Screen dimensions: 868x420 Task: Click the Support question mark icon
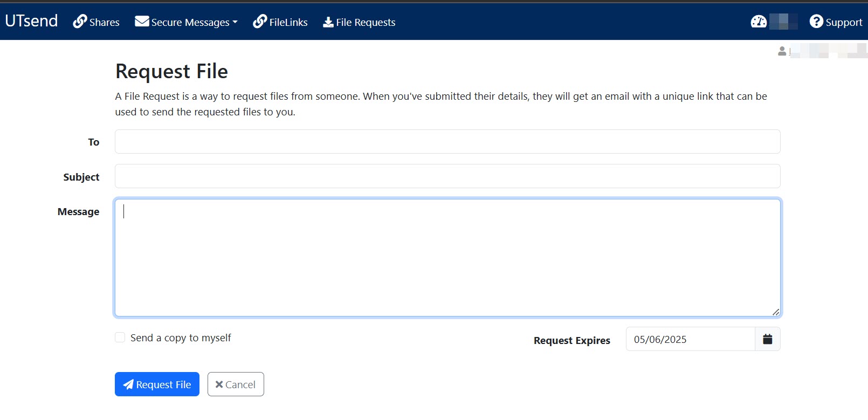coord(816,22)
